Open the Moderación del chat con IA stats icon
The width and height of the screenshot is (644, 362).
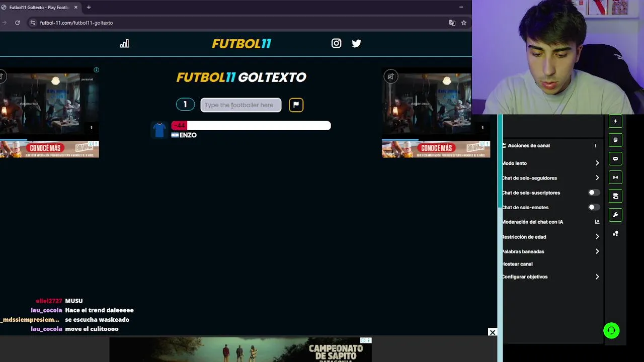(597, 222)
